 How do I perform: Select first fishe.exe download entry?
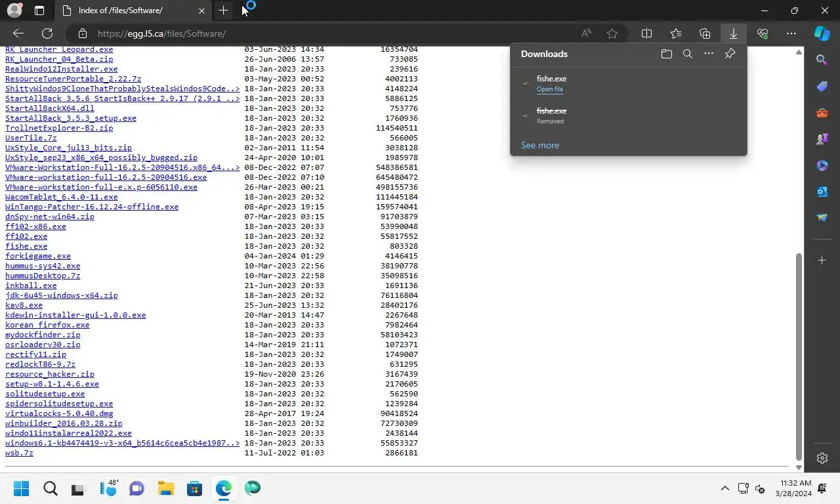tap(629, 83)
